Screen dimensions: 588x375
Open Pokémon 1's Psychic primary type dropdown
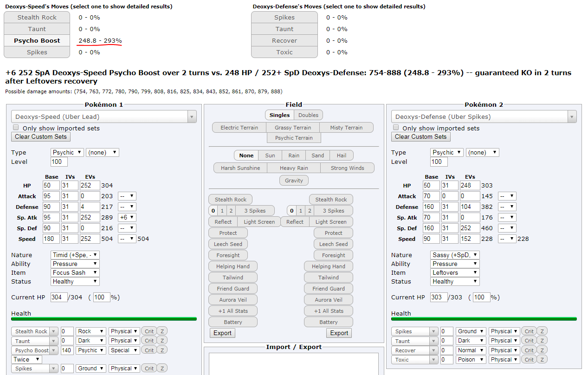[67, 152]
